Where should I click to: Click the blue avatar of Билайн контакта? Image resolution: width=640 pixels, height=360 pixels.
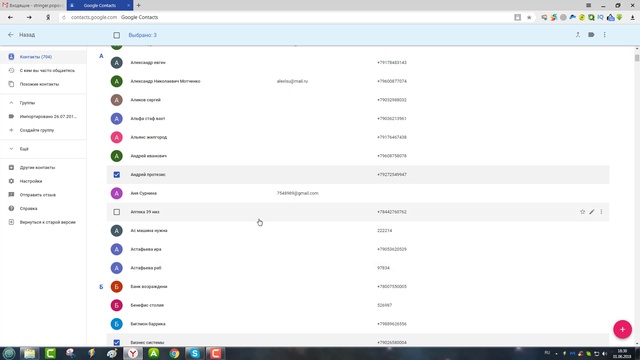point(116,324)
